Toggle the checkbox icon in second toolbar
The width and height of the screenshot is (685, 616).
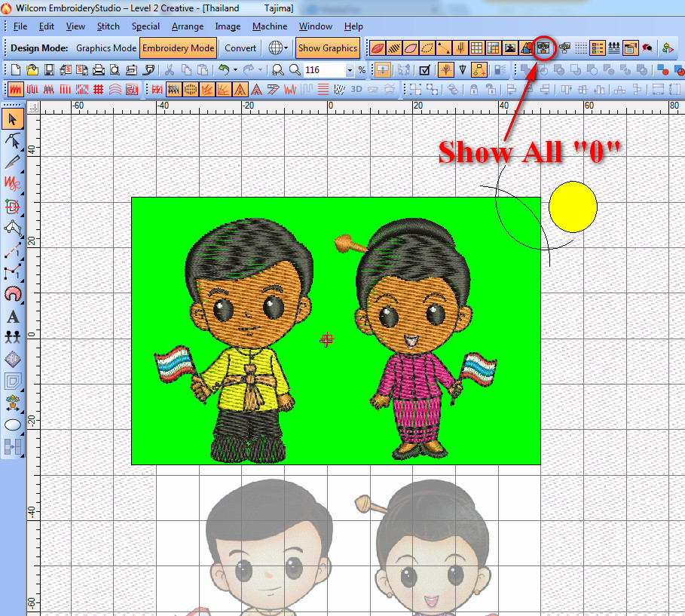(x=424, y=70)
